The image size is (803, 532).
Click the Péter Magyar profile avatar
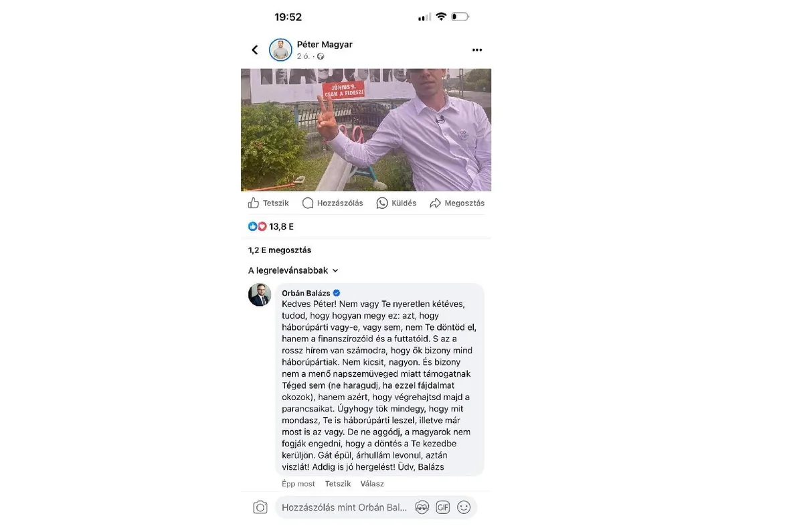coord(280,50)
